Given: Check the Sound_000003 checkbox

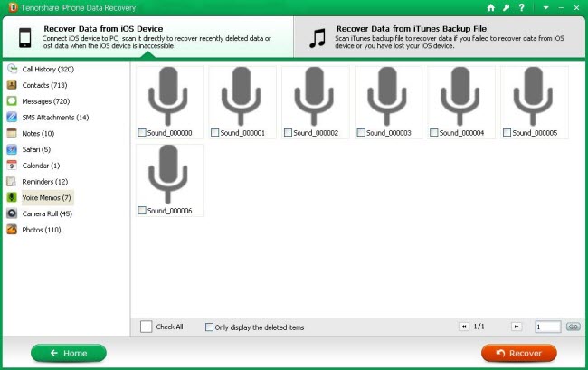Looking at the screenshot, I should point(361,132).
